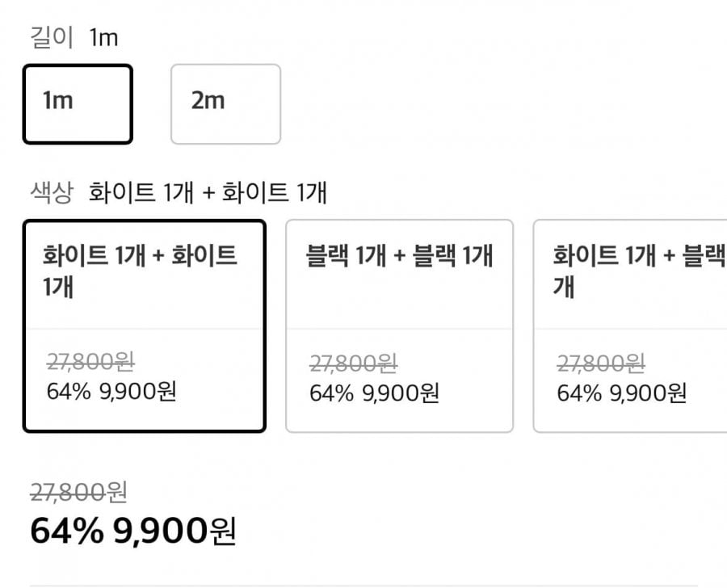Click the 블랙 1개 + 블랙 1개 card title

(399, 257)
